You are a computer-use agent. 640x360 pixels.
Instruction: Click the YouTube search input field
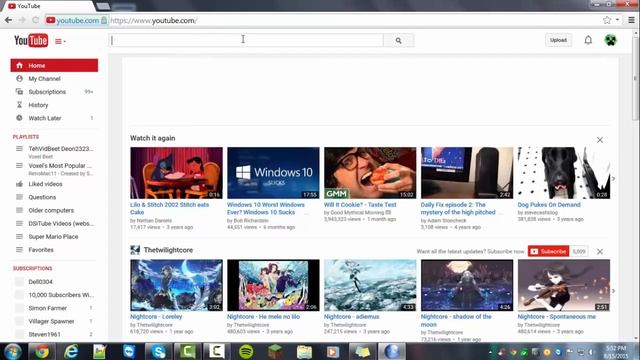pos(247,40)
